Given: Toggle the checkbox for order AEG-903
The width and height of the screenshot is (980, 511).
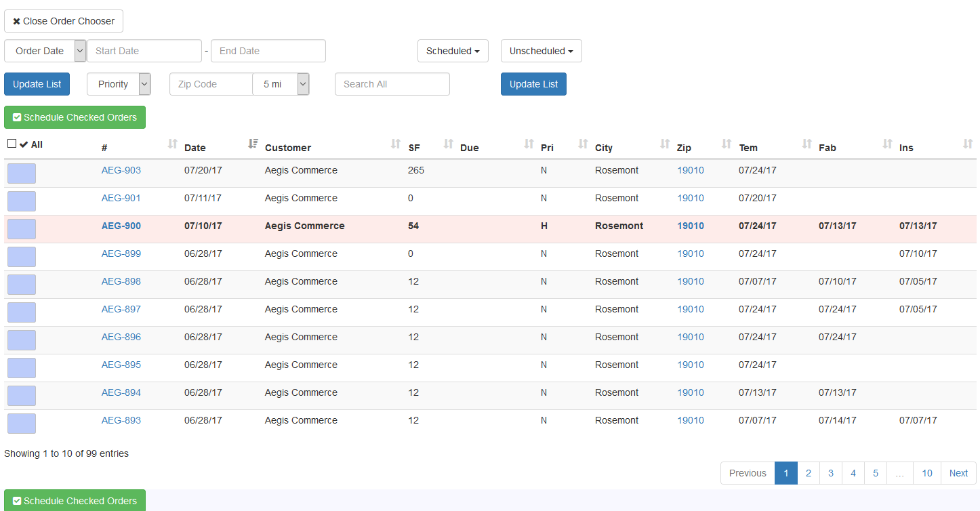Looking at the screenshot, I should (22, 173).
